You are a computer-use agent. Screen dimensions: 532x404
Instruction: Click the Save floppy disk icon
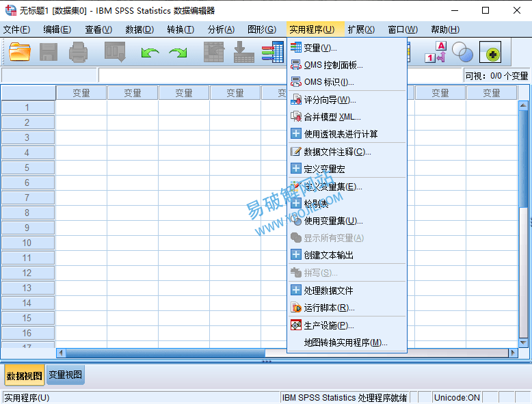(49, 52)
